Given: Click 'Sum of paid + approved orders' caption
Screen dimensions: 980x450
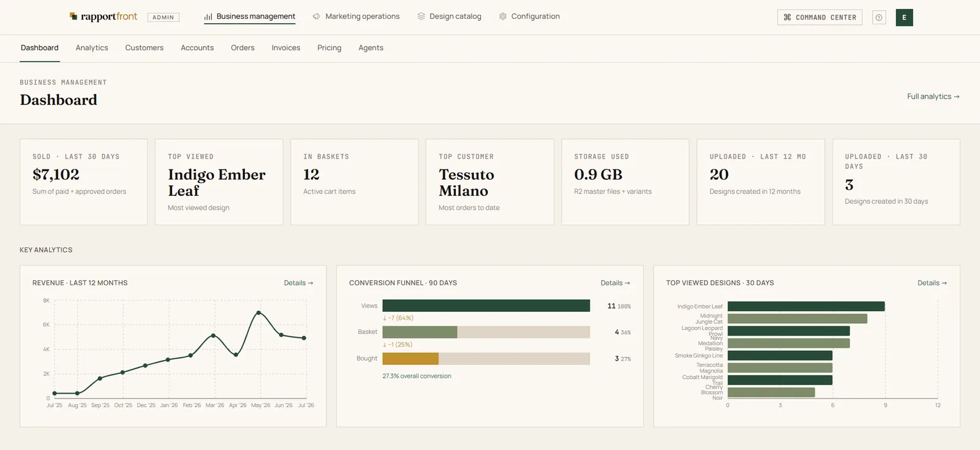Looking at the screenshot, I should click(x=80, y=192).
